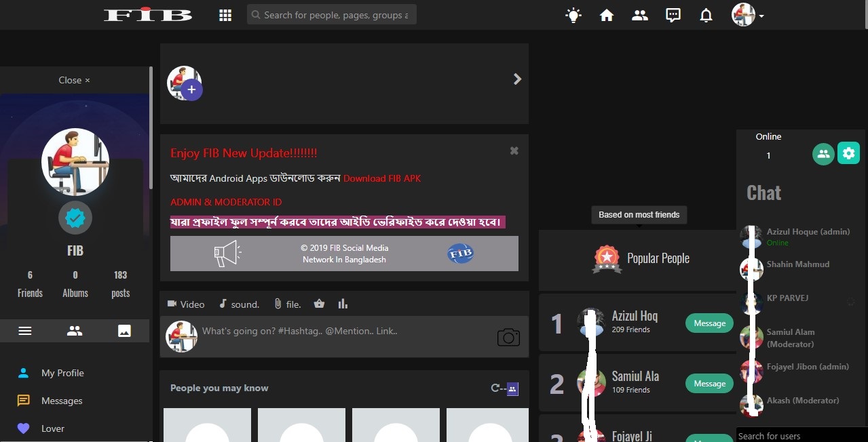Screen dimensions: 868x442
Task: Open the ADMIN & MODERATOR ID link
Action: [226, 202]
